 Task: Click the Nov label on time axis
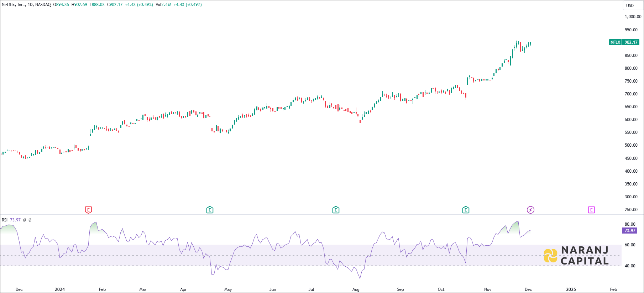point(488,289)
